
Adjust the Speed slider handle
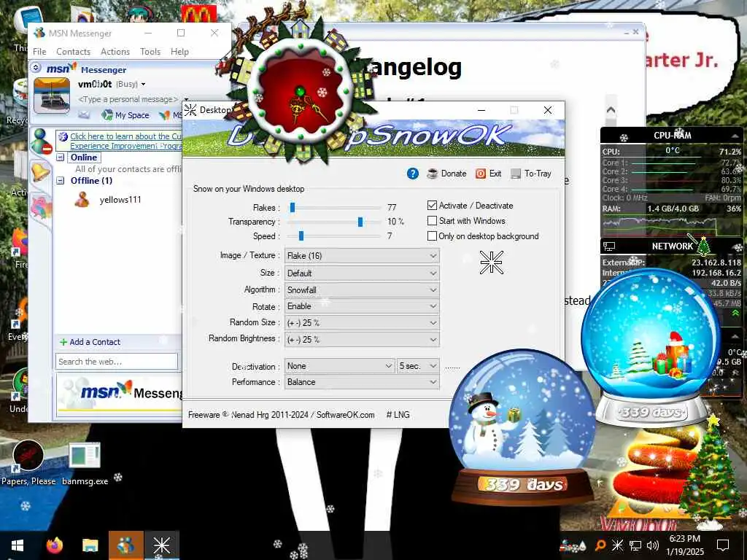coord(301,236)
